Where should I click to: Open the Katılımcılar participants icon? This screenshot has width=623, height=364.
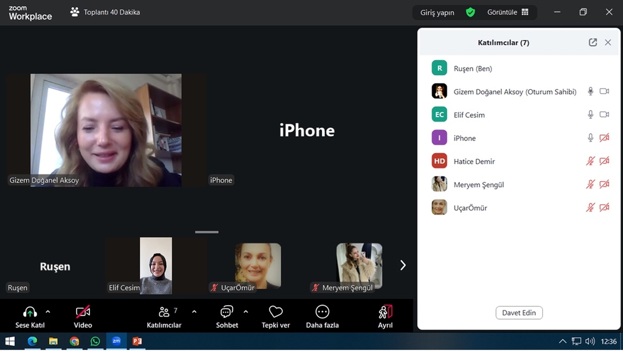click(x=164, y=312)
